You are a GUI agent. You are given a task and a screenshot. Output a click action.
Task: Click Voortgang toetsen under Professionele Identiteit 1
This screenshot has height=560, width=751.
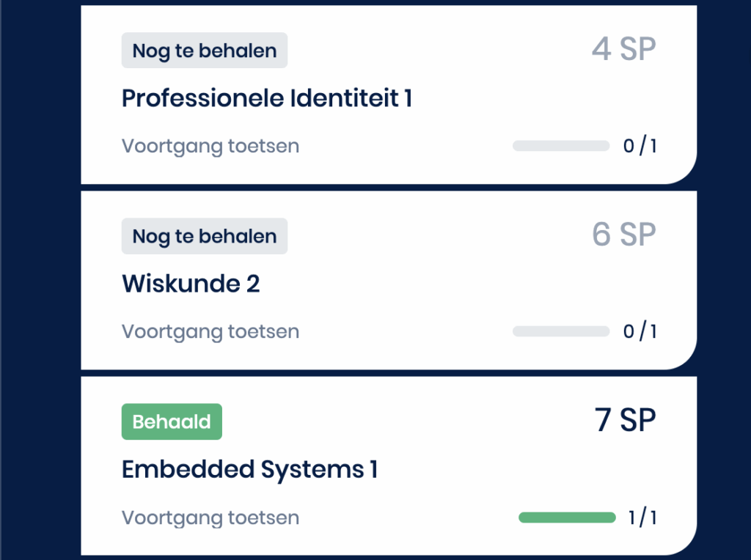(210, 146)
